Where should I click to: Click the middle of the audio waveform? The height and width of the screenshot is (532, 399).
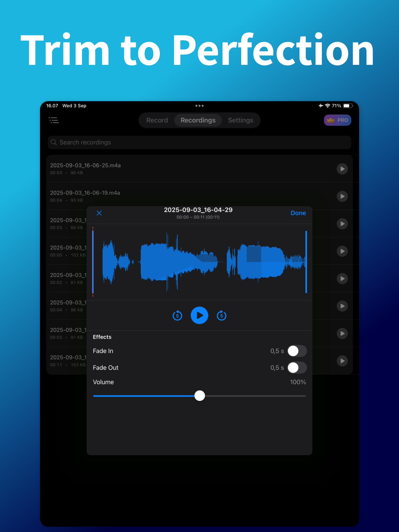tap(199, 262)
